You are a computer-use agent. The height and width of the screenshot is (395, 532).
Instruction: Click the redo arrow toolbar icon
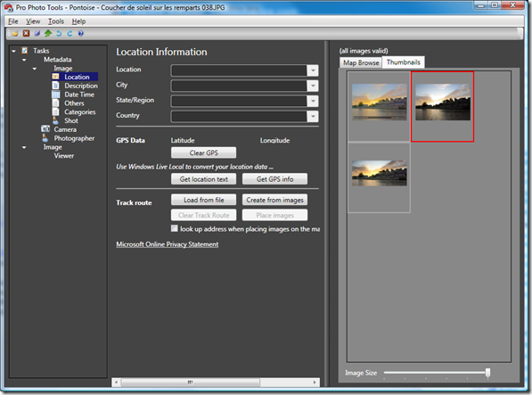70,33
